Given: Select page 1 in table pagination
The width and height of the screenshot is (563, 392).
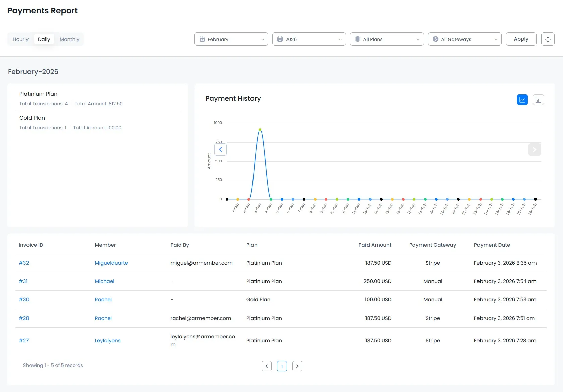Looking at the screenshot, I should [282, 366].
